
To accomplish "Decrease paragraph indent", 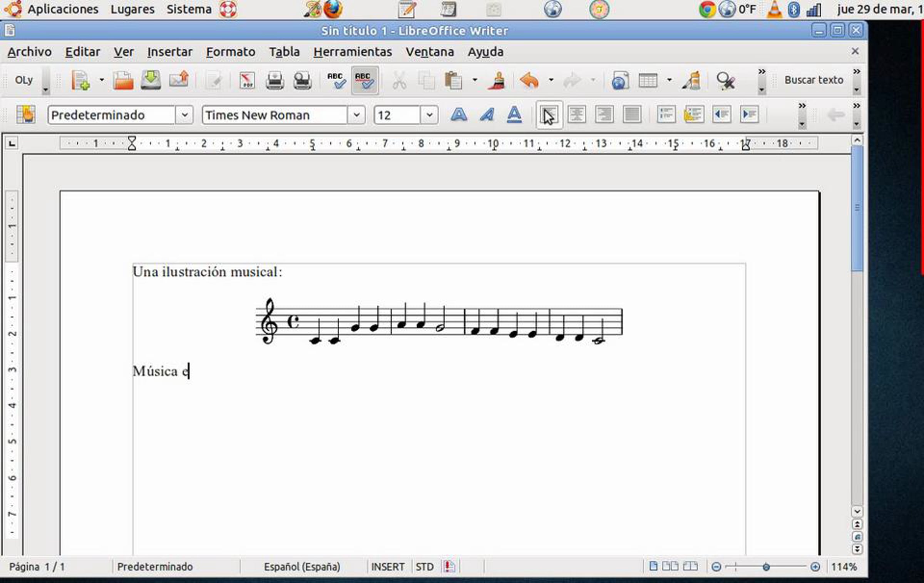I will (722, 114).
